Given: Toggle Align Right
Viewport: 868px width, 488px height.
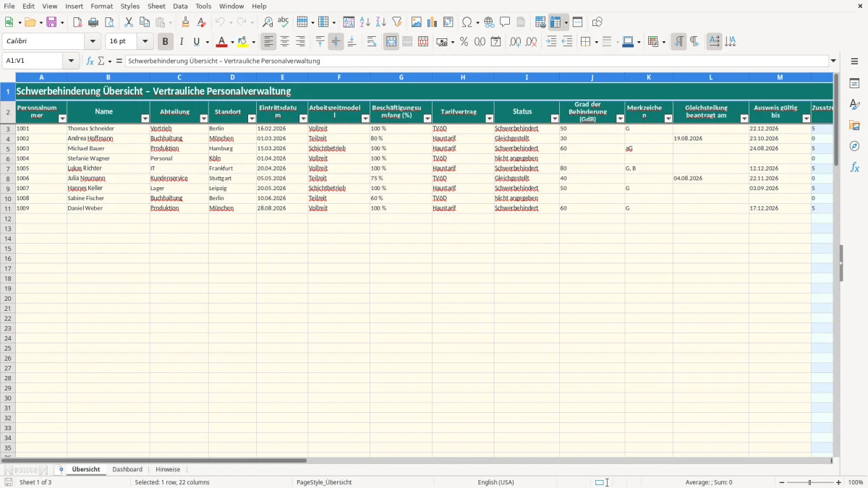Looking at the screenshot, I should [301, 42].
